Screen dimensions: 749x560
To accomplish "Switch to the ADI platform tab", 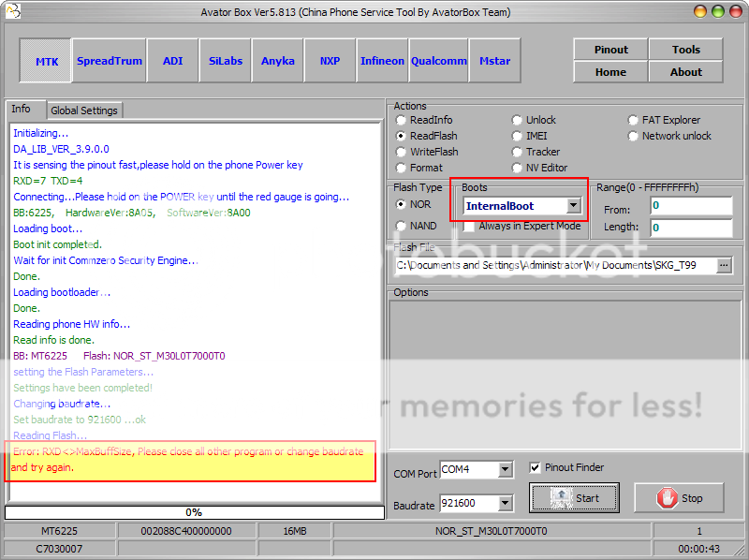I will [173, 61].
